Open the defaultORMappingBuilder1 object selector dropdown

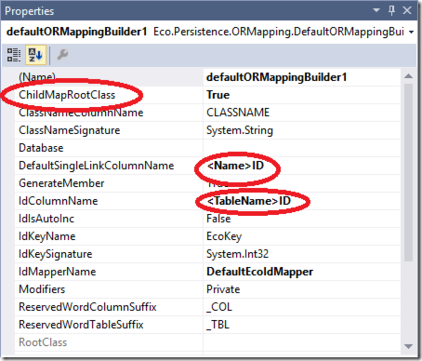[x=412, y=32]
